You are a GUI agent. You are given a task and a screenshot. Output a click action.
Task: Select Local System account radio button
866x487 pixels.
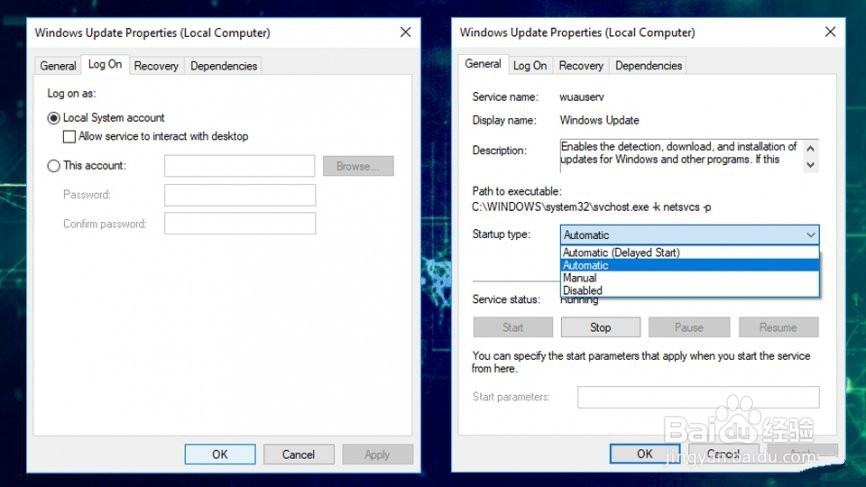[x=54, y=118]
